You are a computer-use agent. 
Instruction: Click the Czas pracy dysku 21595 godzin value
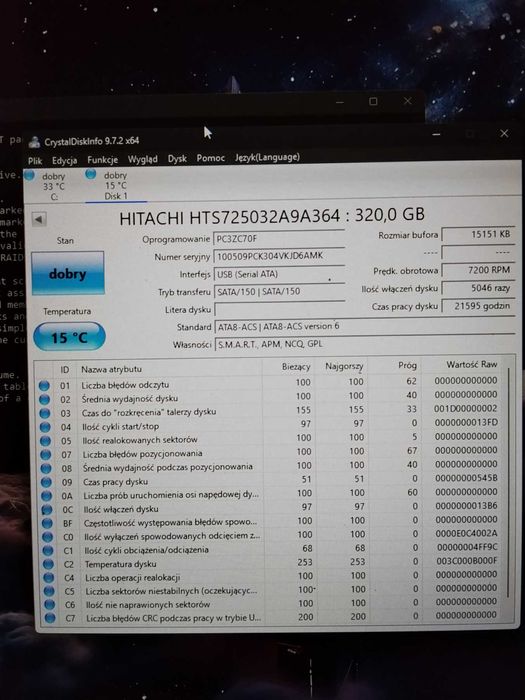click(x=478, y=306)
